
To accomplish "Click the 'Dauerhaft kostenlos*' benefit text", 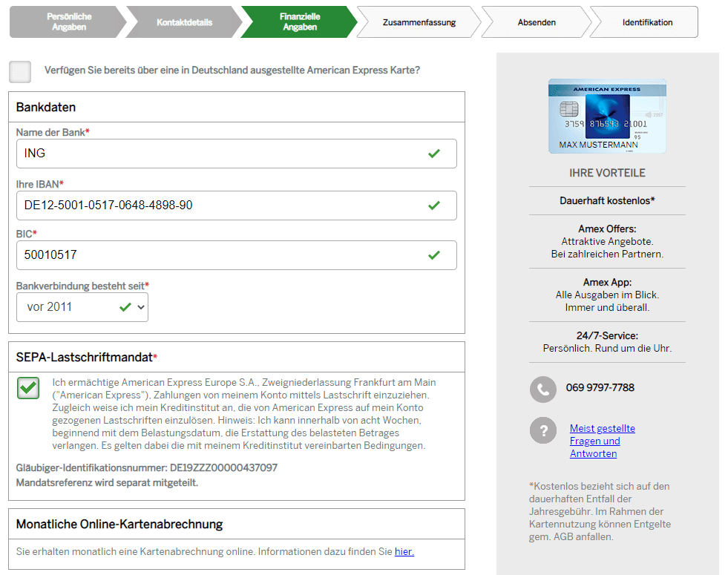I will click(607, 200).
